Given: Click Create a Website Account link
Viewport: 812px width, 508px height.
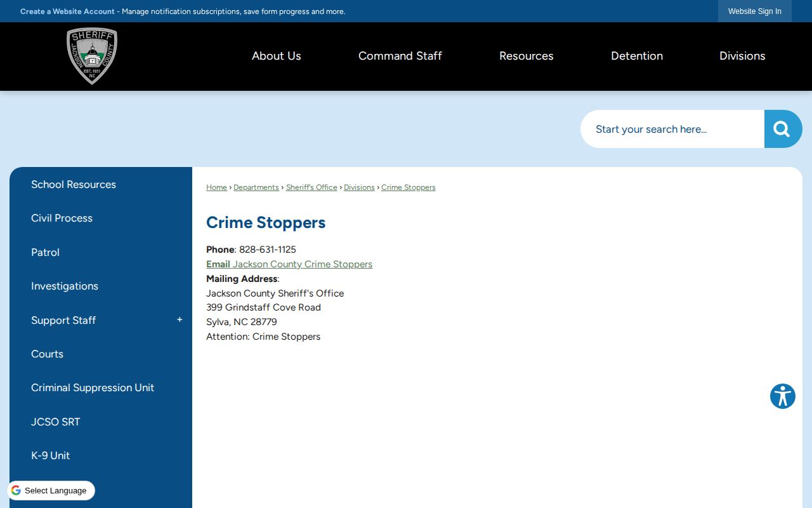Looking at the screenshot, I should (67, 11).
